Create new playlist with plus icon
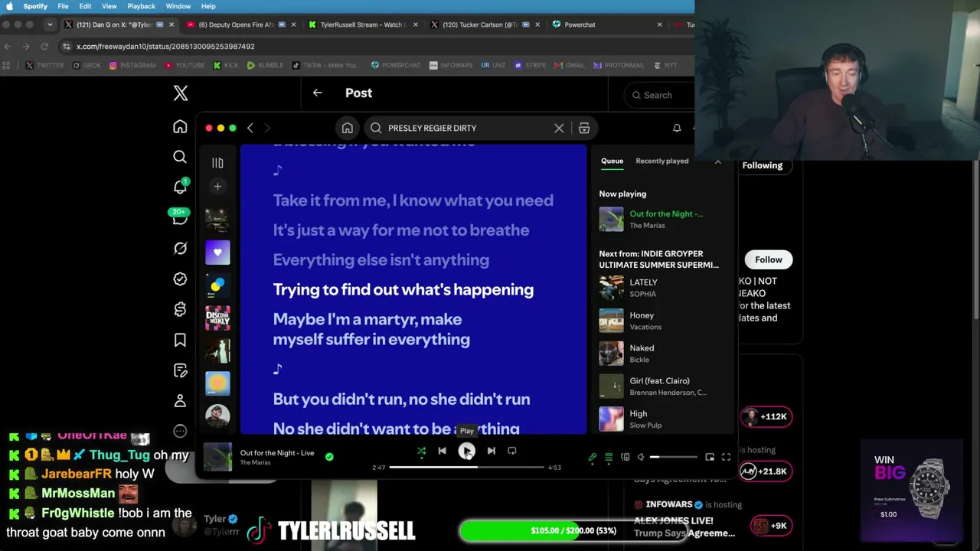The height and width of the screenshot is (551, 980). (x=217, y=186)
